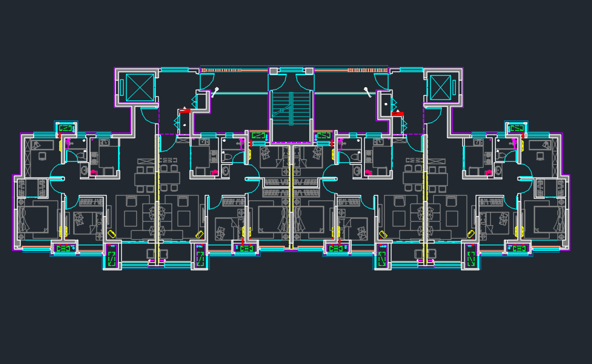Select green AC unit right of staircase
The width and height of the screenshot is (592, 364).
(x=324, y=136)
